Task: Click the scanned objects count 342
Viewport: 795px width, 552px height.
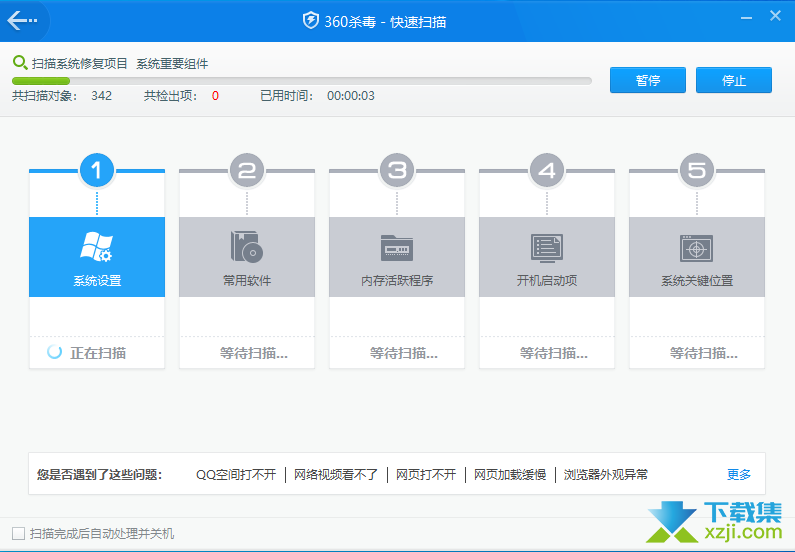Action: click(x=101, y=96)
